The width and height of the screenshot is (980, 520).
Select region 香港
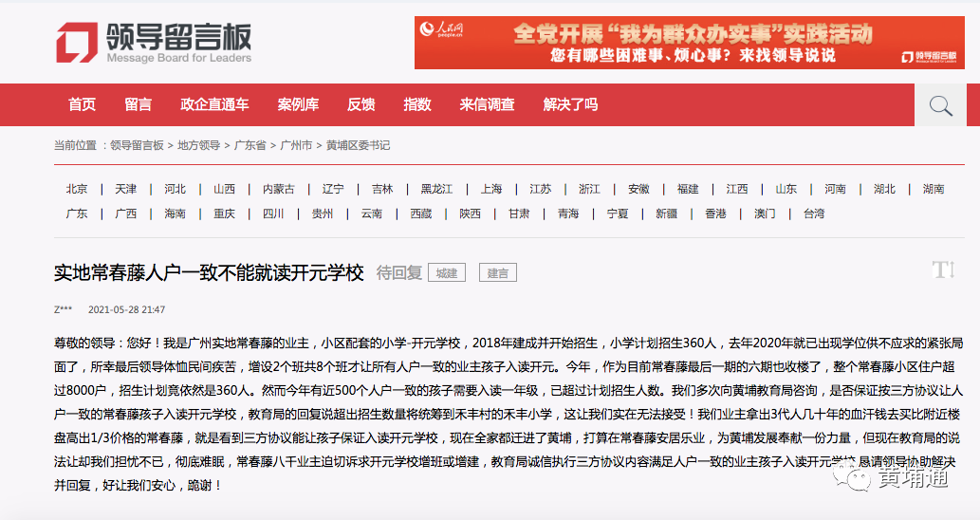coord(715,214)
